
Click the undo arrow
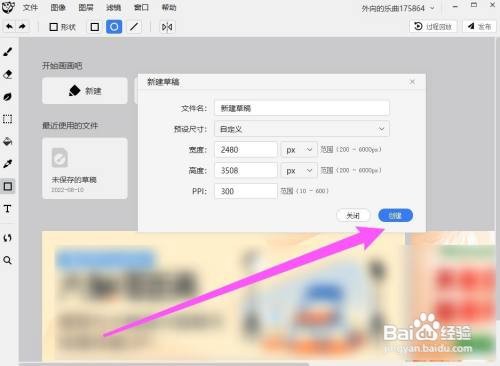10,26
